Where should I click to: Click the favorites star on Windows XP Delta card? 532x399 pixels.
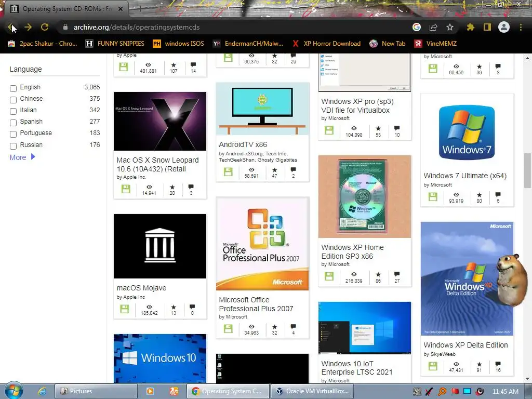coord(479,364)
